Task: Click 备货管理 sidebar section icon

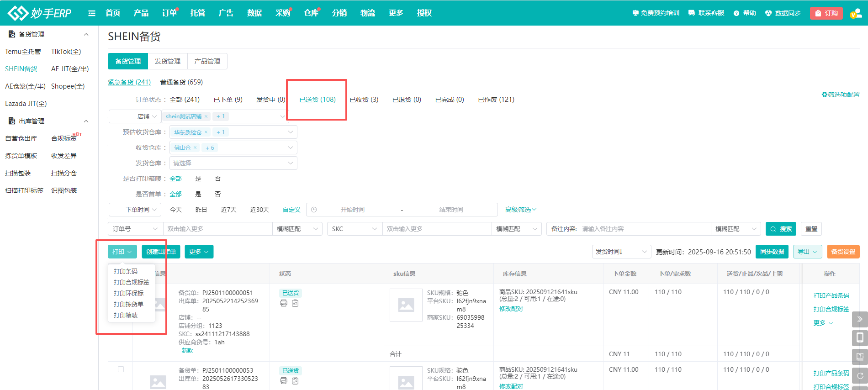Action: tap(12, 34)
